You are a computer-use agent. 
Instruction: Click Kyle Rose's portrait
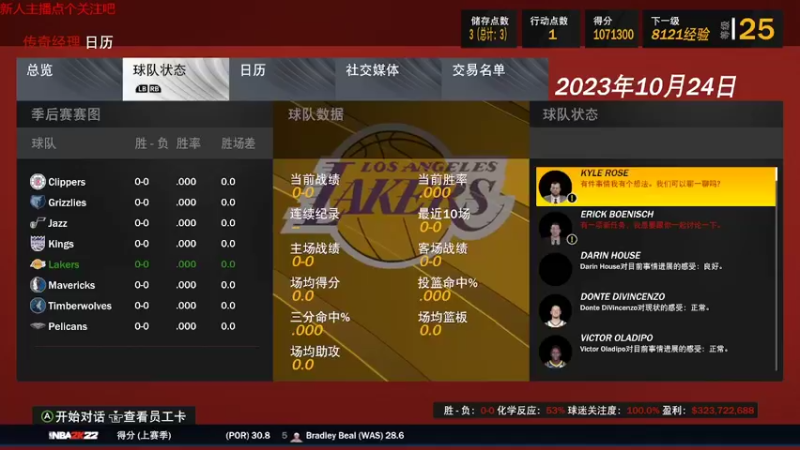555,187
